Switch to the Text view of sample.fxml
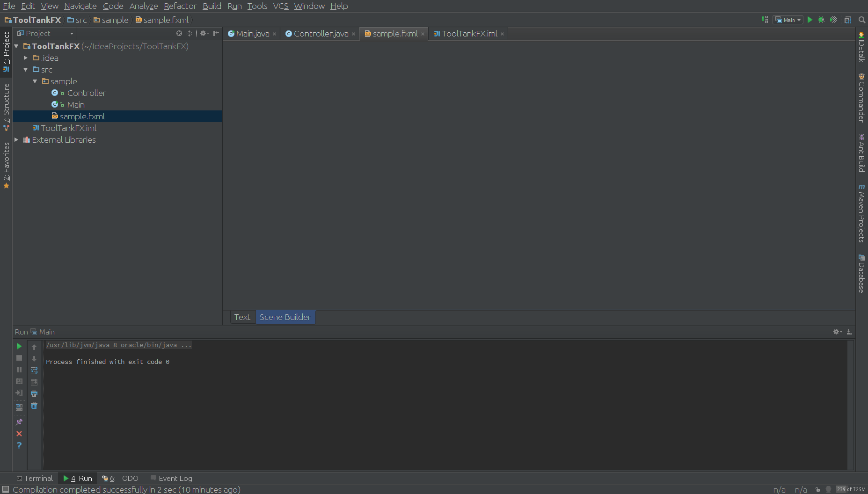The width and height of the screenshot is (868, 494). [x=242, y=317]
